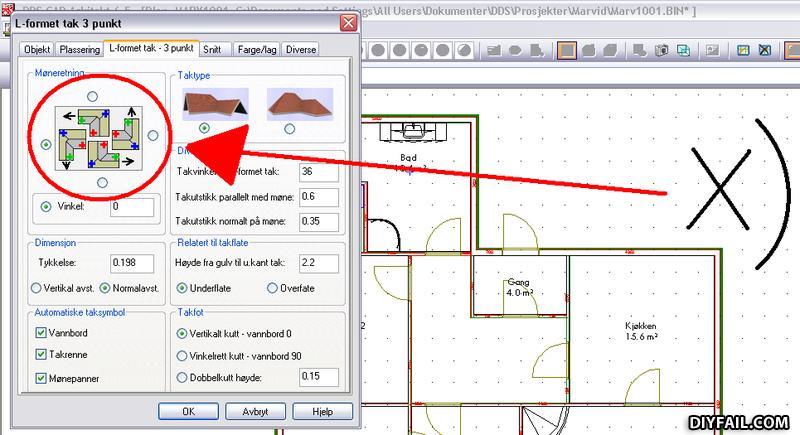Toggle the Mønepanner checkbox
This screenshot has width=800, height=435.
pos(41,378)
